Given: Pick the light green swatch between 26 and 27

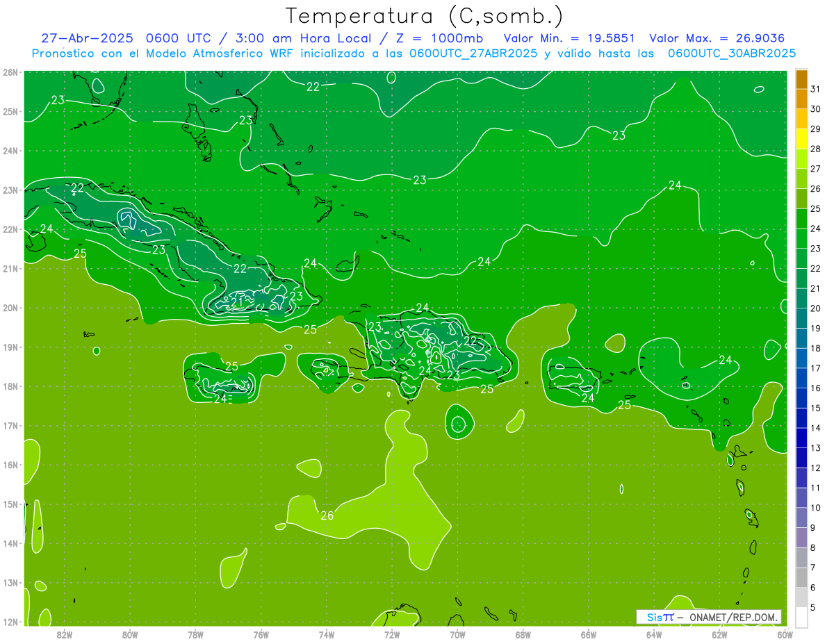Looking at the screenshot, I should (x=801, y=179).
